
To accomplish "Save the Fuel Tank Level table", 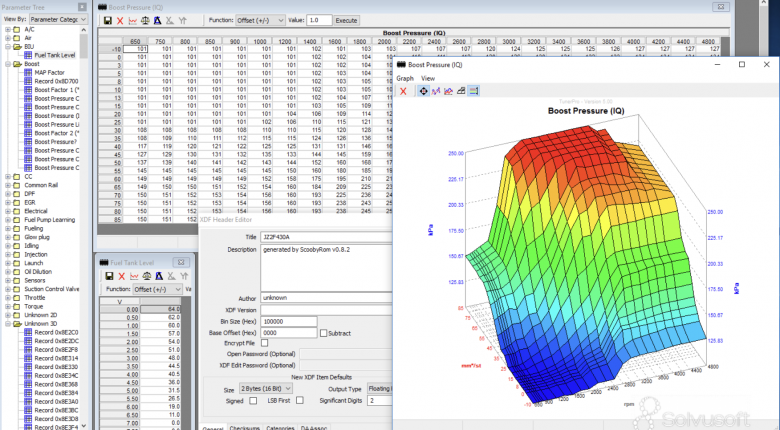I will 109,276.
